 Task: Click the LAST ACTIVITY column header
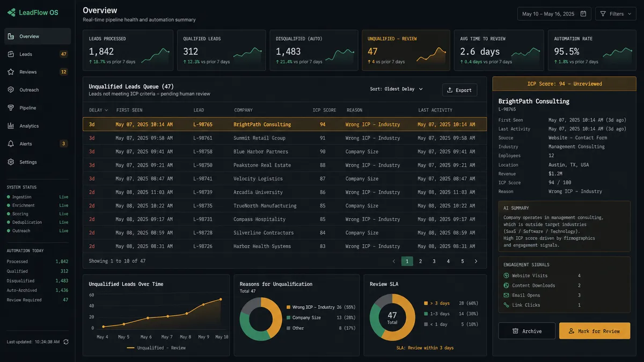(x=435, y=110)
